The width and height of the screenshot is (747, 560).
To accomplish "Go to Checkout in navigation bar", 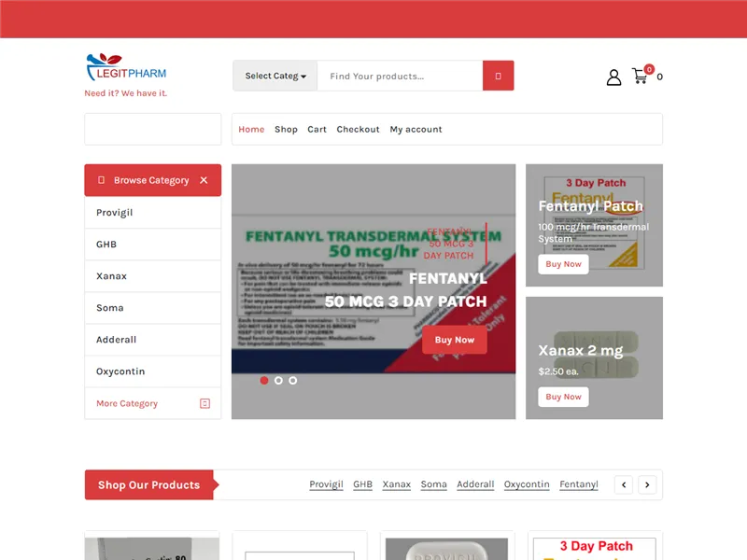I will (358, 130).
